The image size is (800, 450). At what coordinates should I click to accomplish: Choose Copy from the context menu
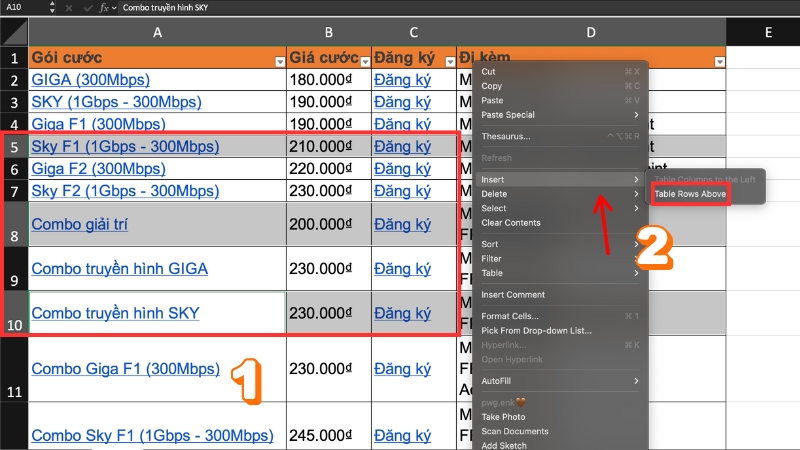[560, 86]
